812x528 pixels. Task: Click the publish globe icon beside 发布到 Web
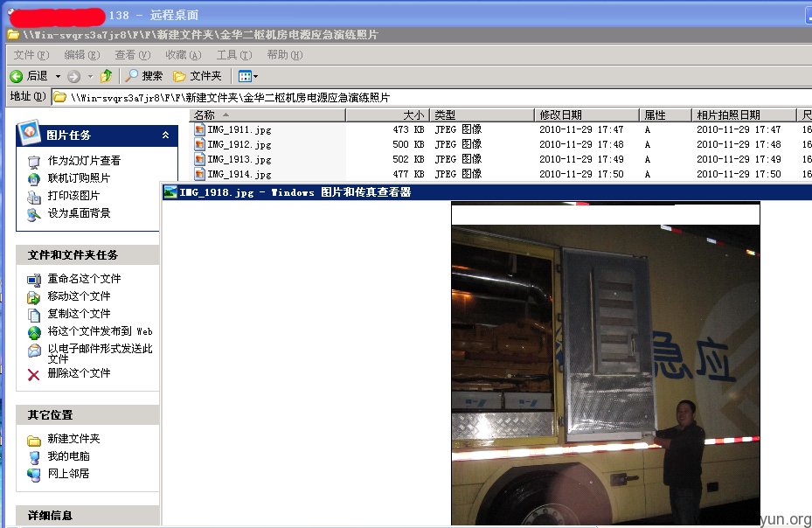(34, 333)
